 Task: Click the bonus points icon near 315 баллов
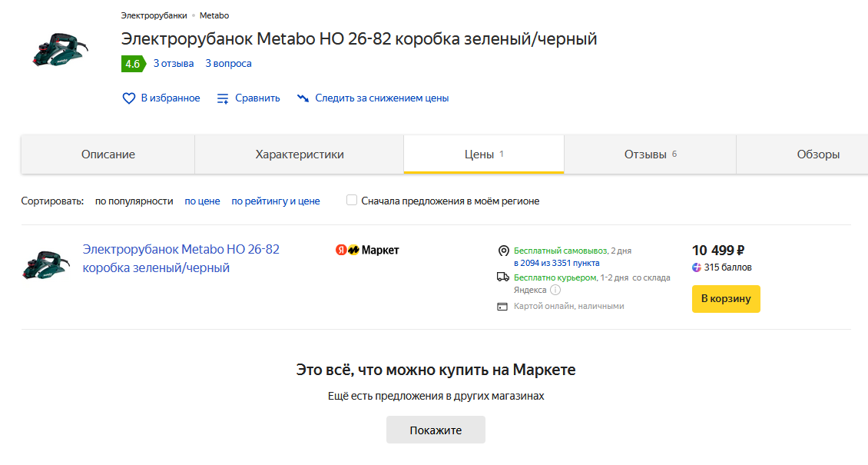[697, 267]
